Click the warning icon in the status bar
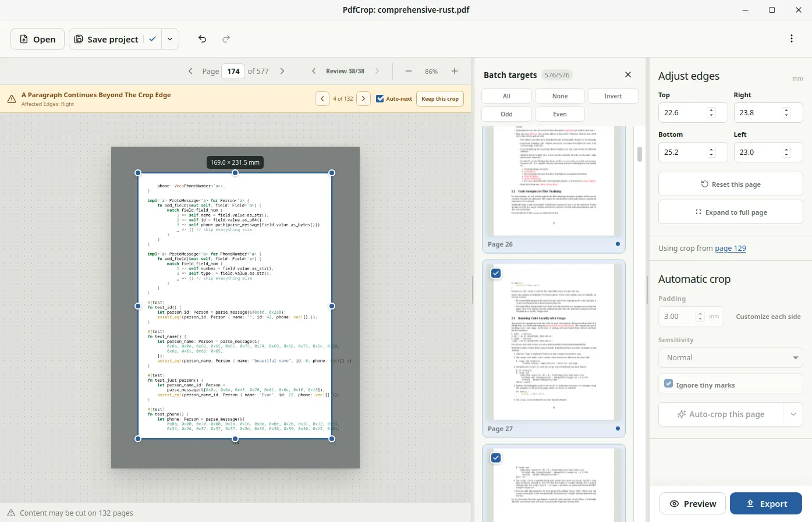This screenshot has width=812, height=522. (x=11, y=513)
